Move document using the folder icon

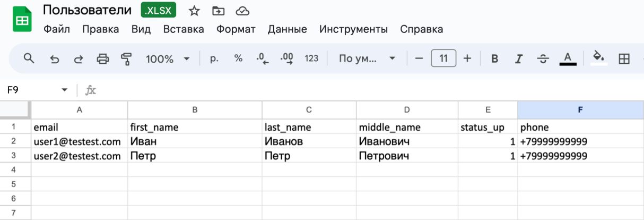coord(217,11)
